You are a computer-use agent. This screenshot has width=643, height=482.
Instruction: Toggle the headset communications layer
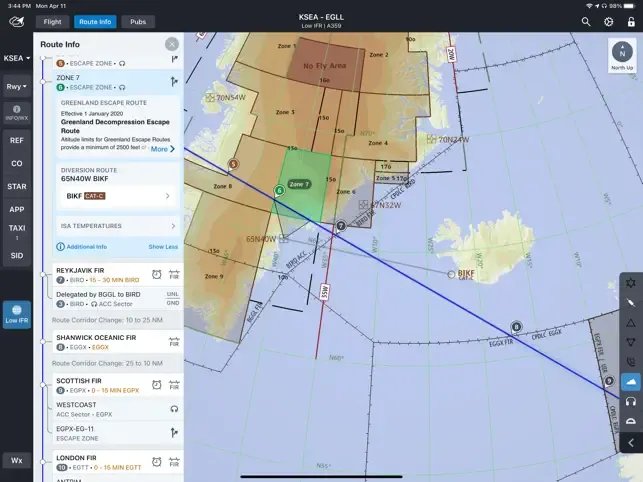(631, 402)
